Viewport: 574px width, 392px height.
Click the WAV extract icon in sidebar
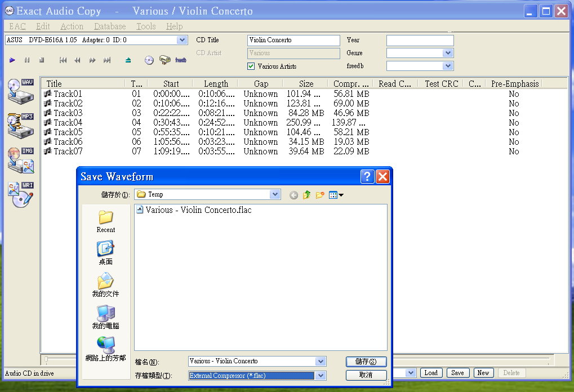(21, 91)
